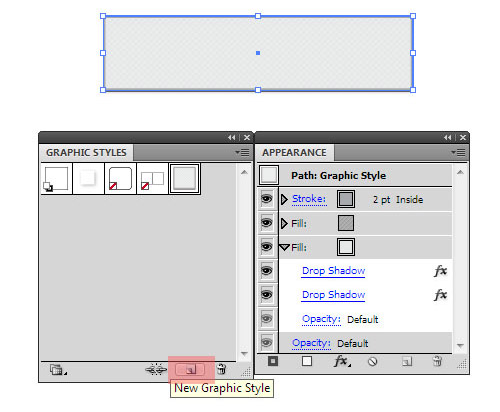The width and height of the screenshot is (500, 412).
Task: Click Break Link to Graphic Style icon
Action: pyautogui.click(x=156, y=370)
